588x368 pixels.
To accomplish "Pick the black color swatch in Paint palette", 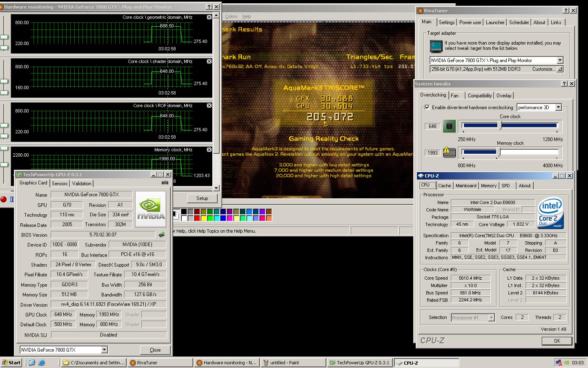I will [184, 211].
